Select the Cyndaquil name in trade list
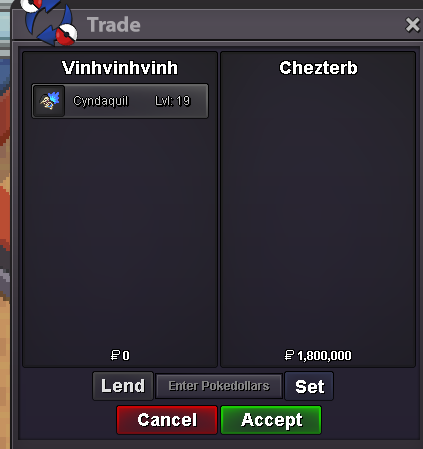Screen dimensions: 423x449 point(101,101)
